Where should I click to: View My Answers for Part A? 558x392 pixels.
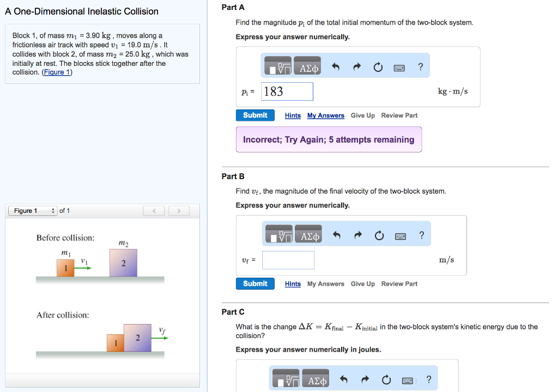pos(325,115)
